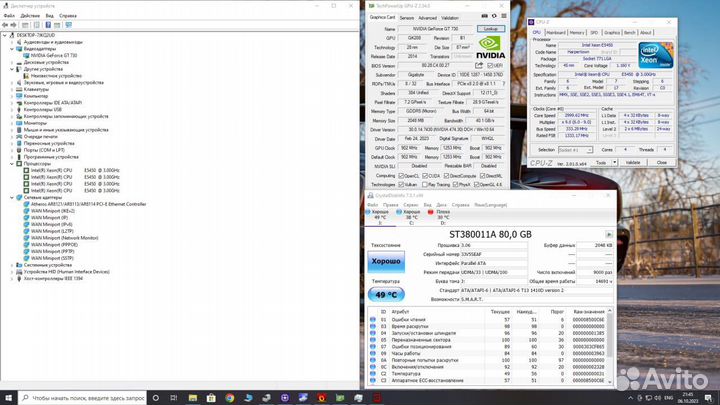Toggle the Vulkan checkbox in GPU-Z

pos(401,185)
